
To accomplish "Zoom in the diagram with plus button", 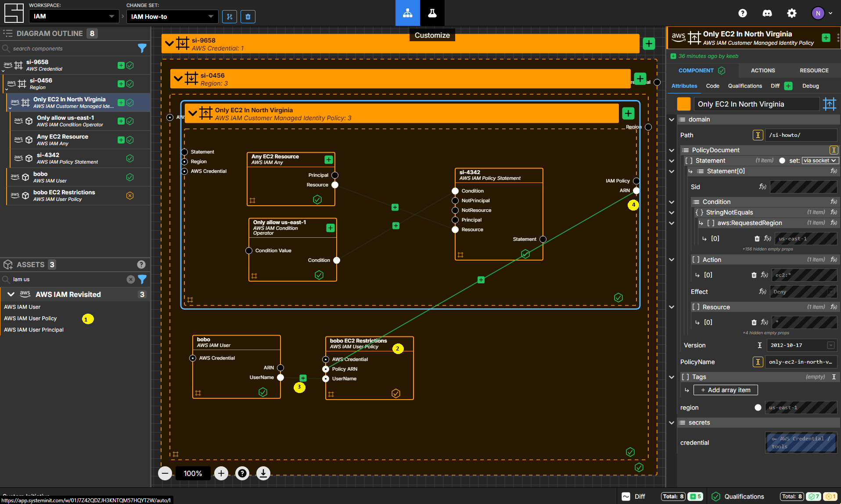I will 221,473.
